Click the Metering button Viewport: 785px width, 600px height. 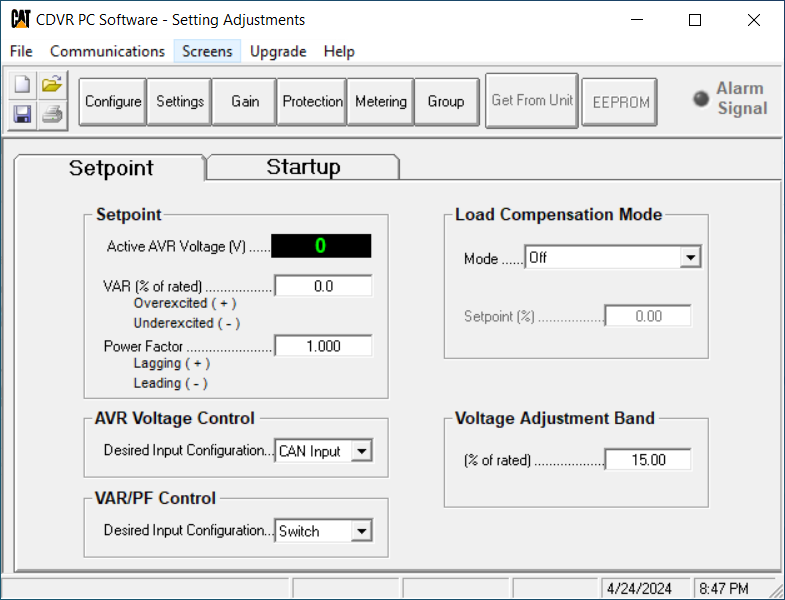coord(381,102)
